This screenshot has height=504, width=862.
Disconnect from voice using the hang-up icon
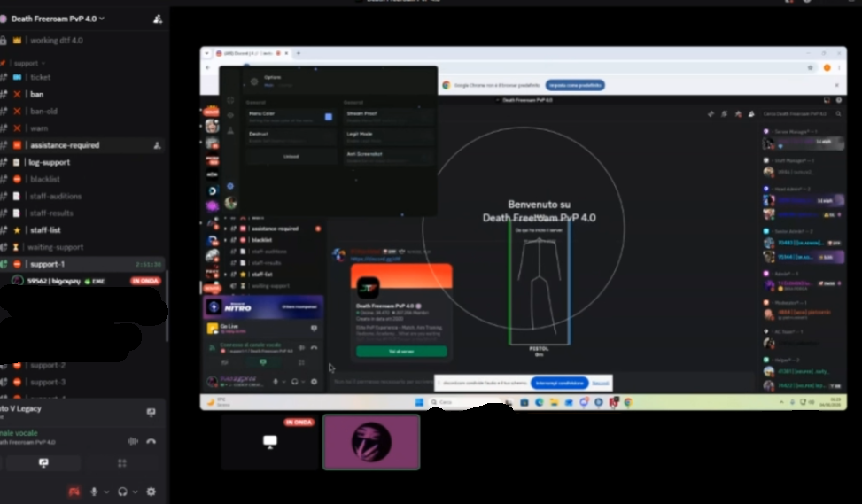(x=151, y=441)
